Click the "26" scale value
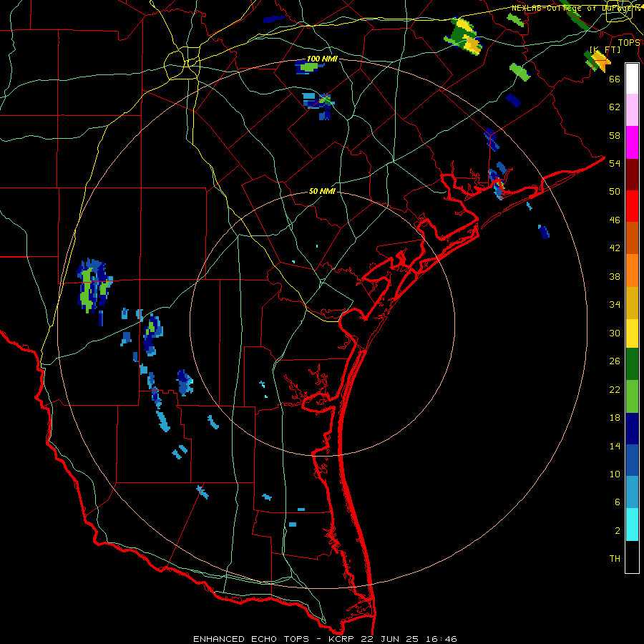644x644 pixels. [615, 361]
